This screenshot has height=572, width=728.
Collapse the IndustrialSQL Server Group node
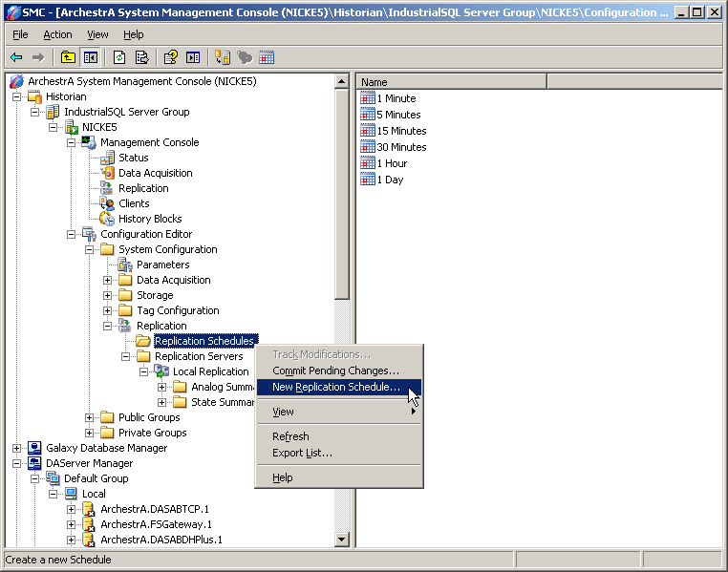click(x=34, y=112)
